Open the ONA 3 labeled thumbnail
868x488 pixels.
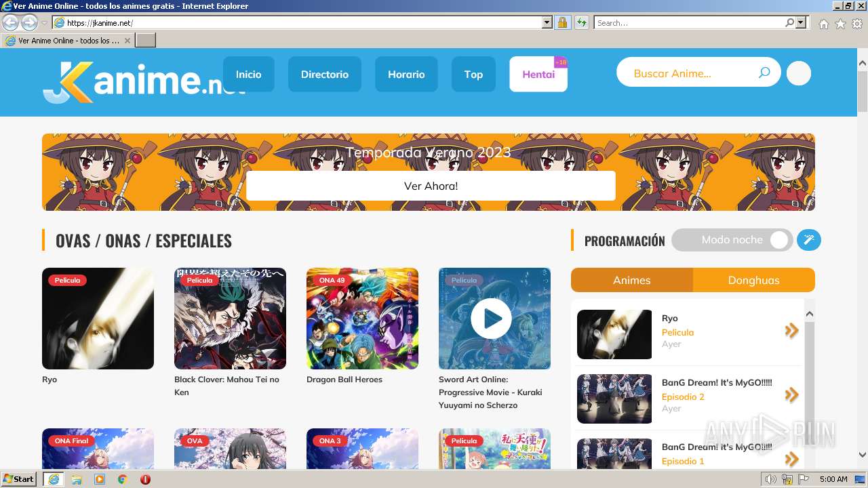[362, 449]
